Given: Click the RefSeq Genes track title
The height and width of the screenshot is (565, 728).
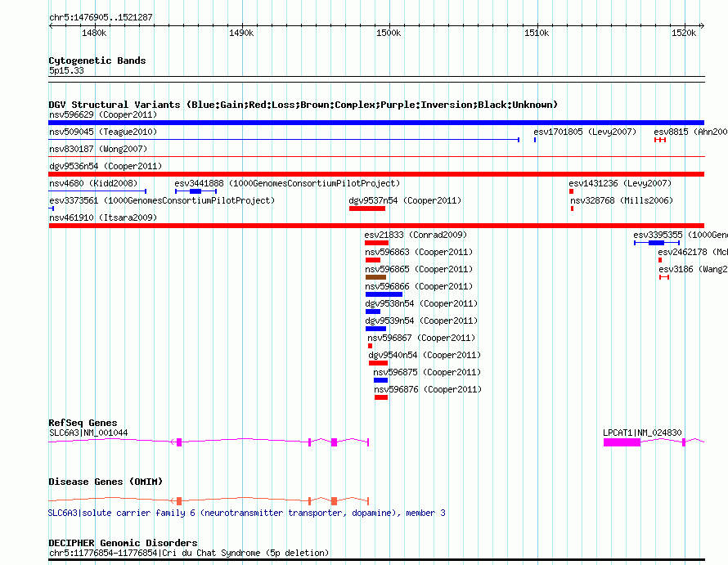Looking at the screenshot, I should pos(83,423).
